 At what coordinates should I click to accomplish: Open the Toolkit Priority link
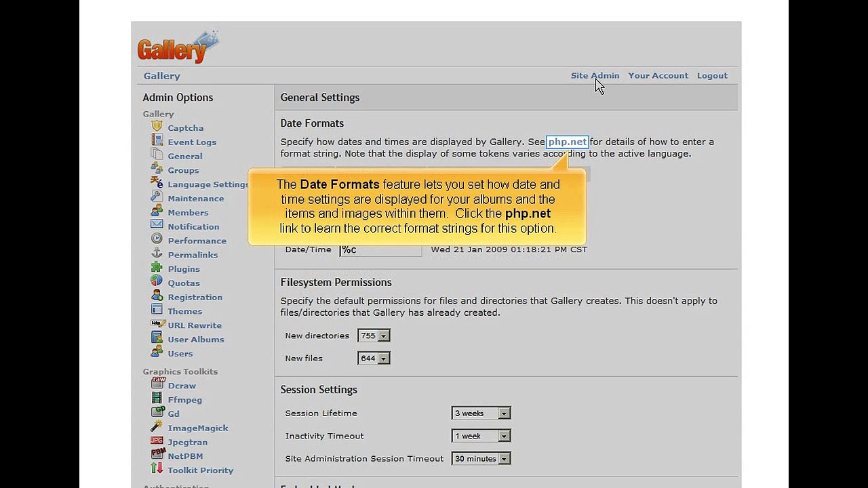[x=201, y=471]
